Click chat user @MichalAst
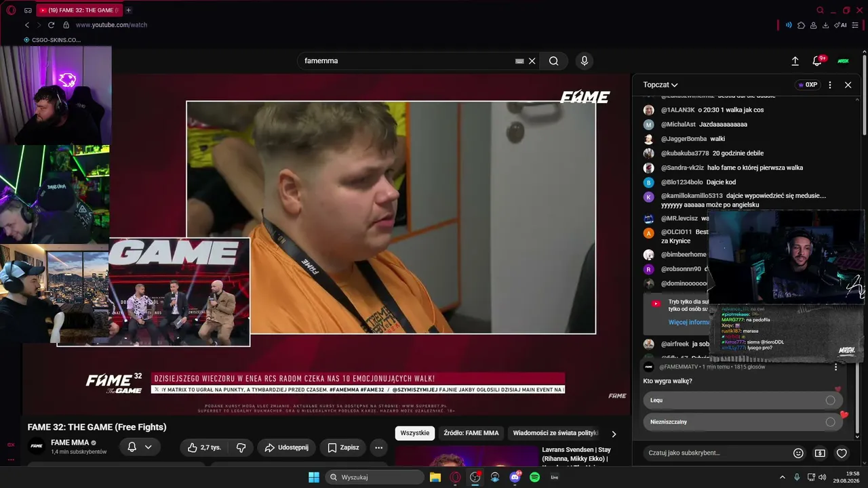 [678, 125]
